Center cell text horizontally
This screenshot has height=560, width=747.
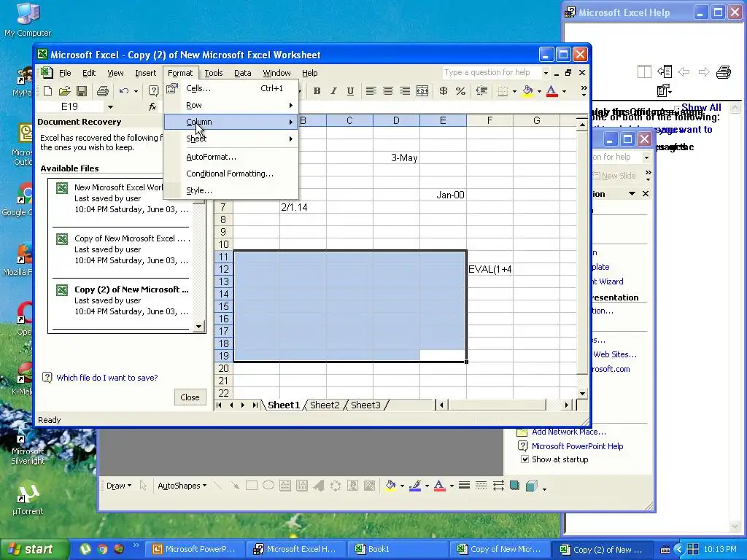[388, 91]
